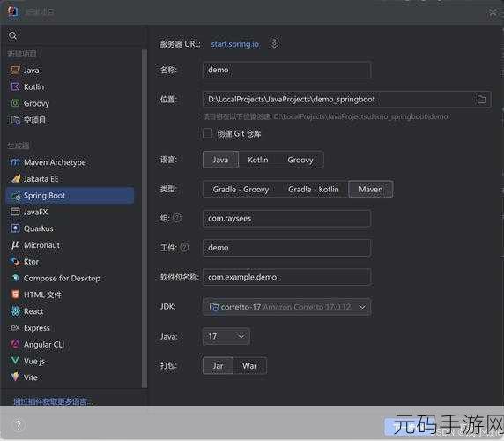Choose the JavaFX generator icon
Image resolution: width=504 pixels, height=441 pixels.
pos(15,212)
